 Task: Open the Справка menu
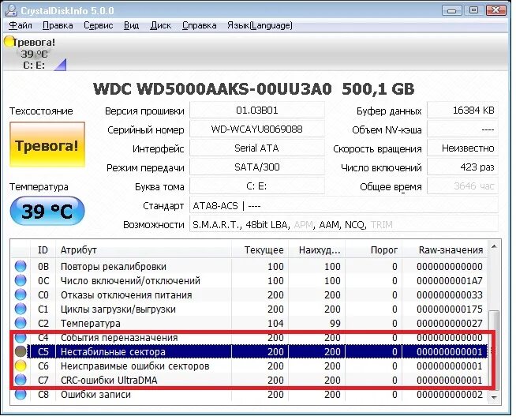pos(199,25)
